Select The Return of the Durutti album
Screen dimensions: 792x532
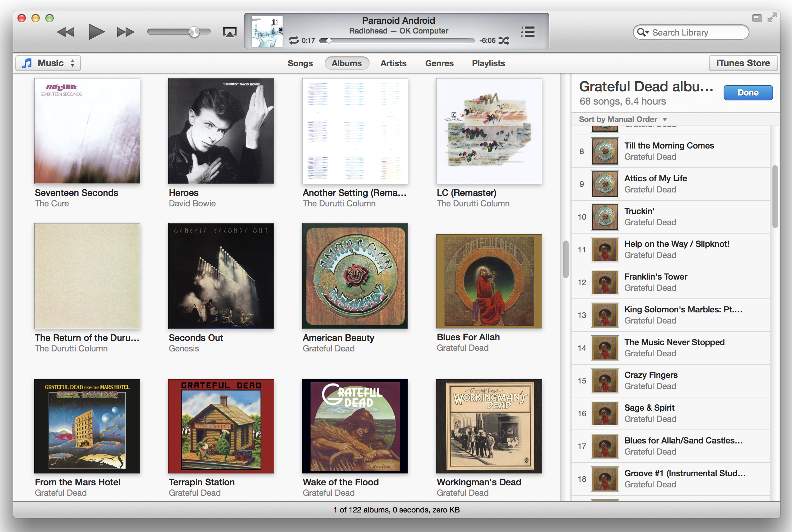(x=87, y=276)
